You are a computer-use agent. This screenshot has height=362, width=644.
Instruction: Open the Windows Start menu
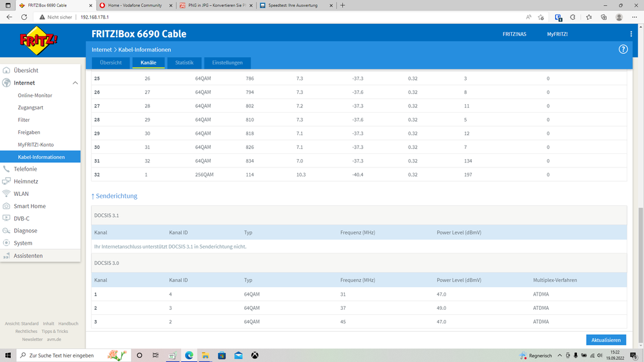coord(8,356)
